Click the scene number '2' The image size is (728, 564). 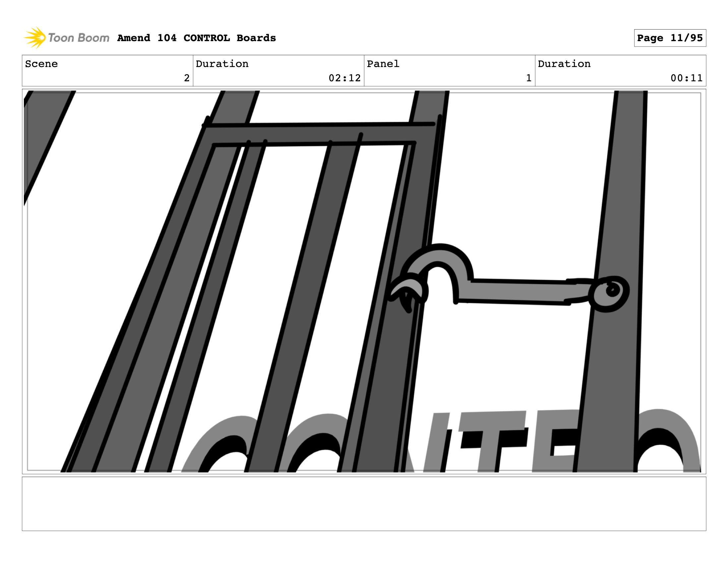coord(187,78)
